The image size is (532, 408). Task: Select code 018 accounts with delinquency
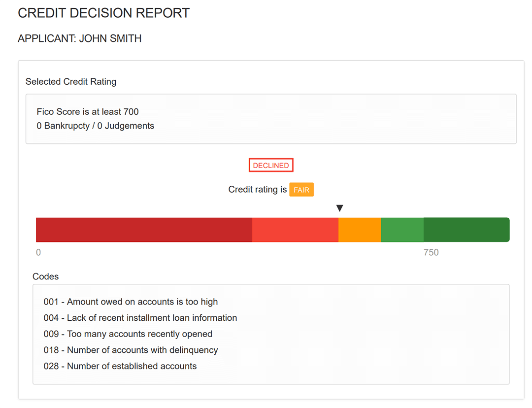pos(131,350)
